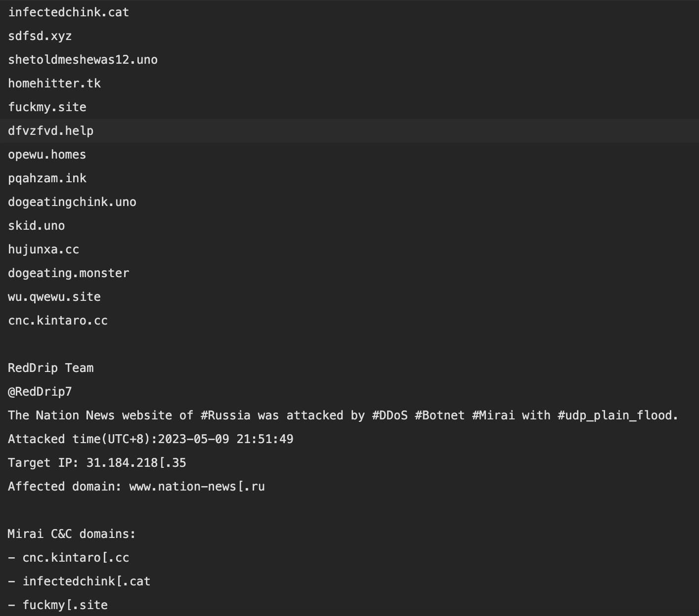The image size is (699, 616).
Task: Click the dogeating.monster entry
Action: [x=68, y=273]
